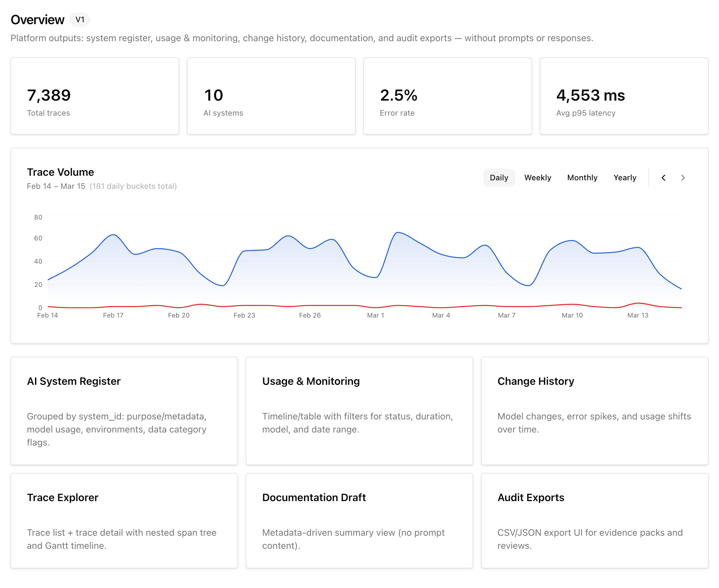The width and height of the screenshot is (719, 588).
Task: Switch to the Monthly view tab
Action: [x=582, y=177]
